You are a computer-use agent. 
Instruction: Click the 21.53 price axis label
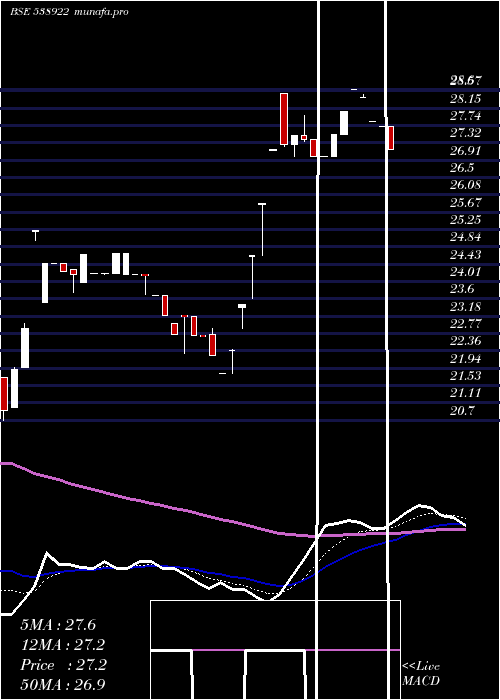point(466,376)
